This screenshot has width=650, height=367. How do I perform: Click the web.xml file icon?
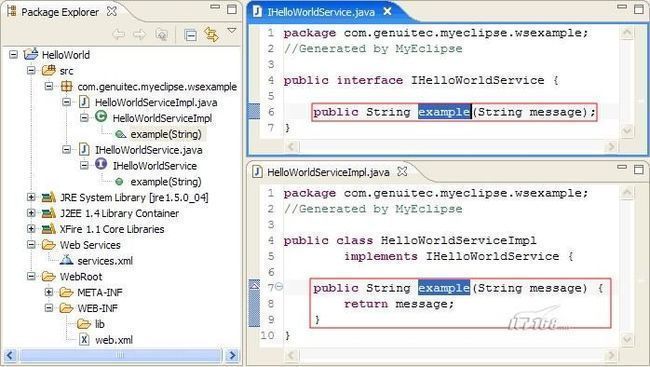tap(84, 340)
